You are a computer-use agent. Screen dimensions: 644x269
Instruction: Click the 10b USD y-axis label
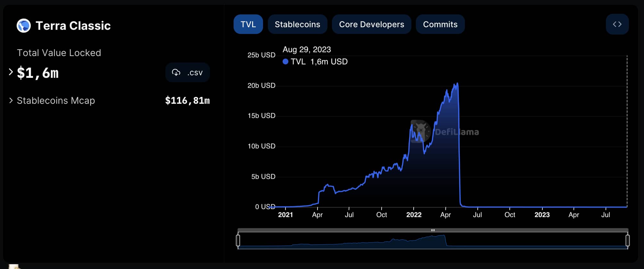point(261,146)
